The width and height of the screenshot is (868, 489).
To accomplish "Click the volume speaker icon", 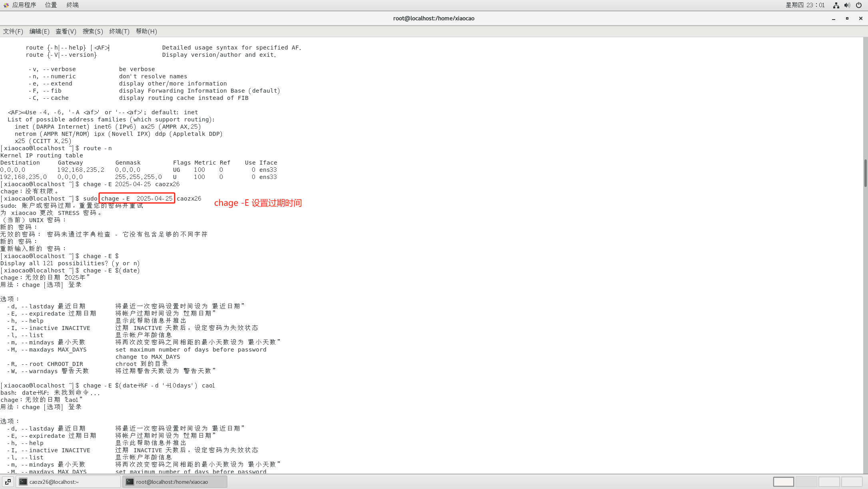I will [847, 5].
